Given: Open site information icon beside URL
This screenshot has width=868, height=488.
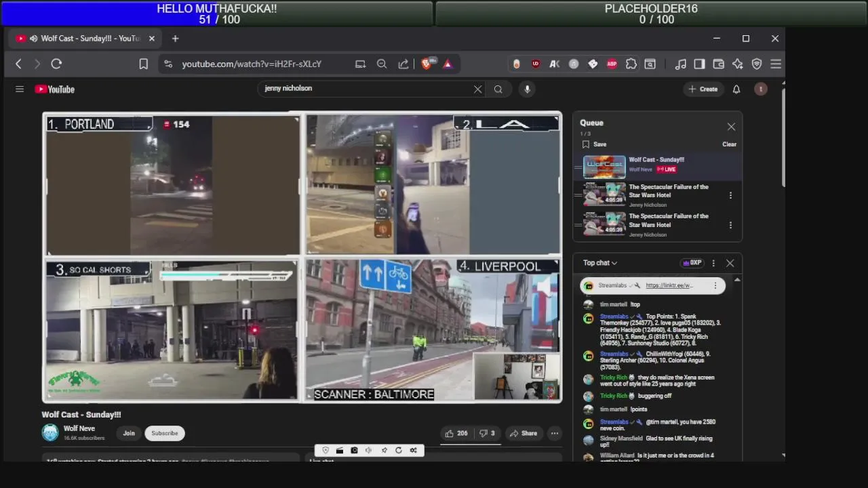Looking at the screenshot, I should tap(168, 64).
